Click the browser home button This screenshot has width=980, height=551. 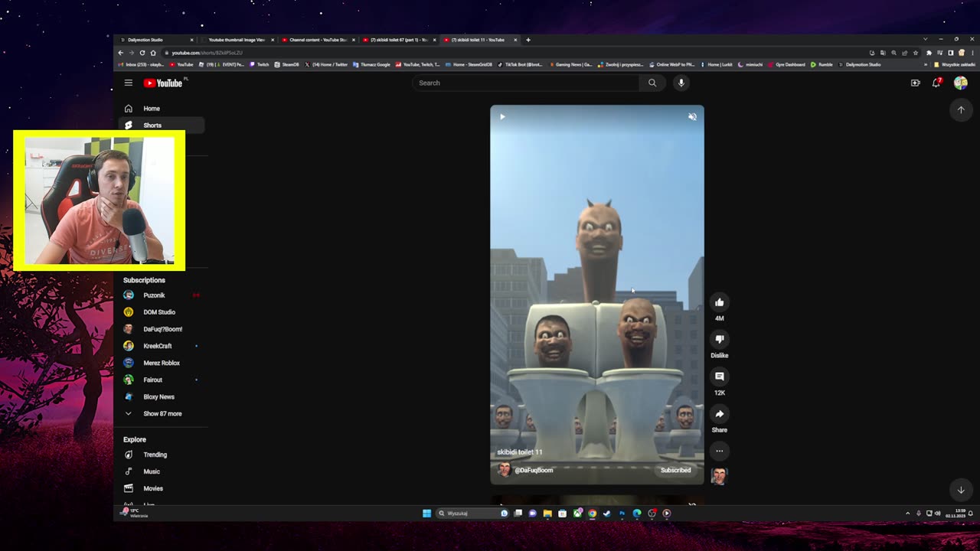click(x=152, y=53)
